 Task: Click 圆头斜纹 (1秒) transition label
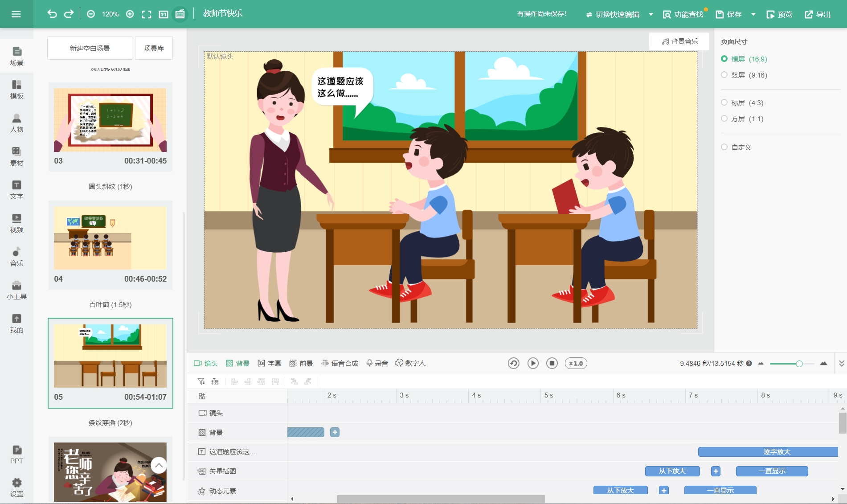point(110,186)
